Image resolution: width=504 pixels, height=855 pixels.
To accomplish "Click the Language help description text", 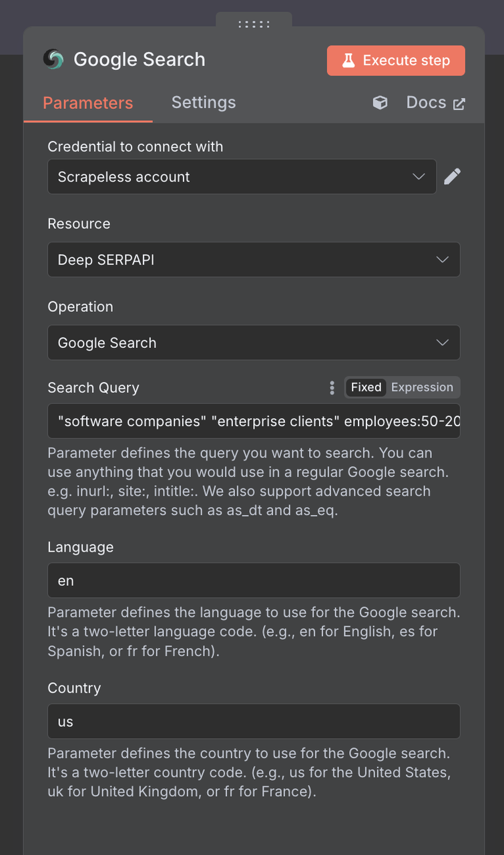I will click(254, 631).
